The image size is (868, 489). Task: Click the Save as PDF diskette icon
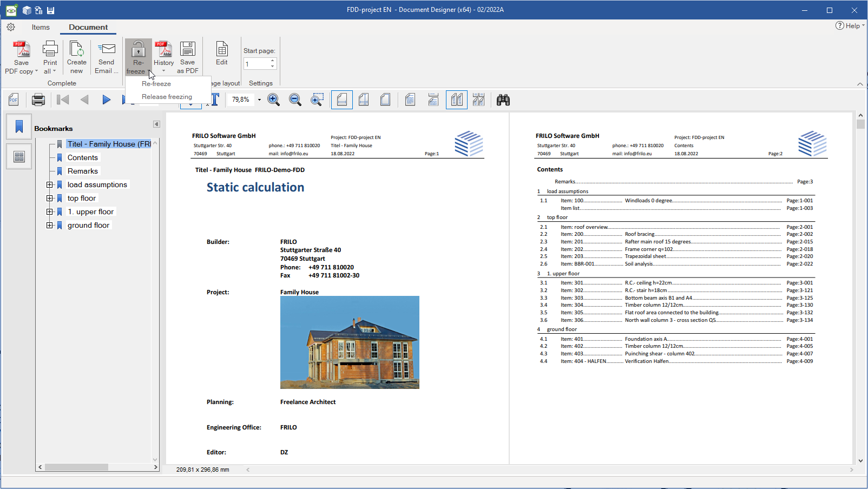click(188, 49)
